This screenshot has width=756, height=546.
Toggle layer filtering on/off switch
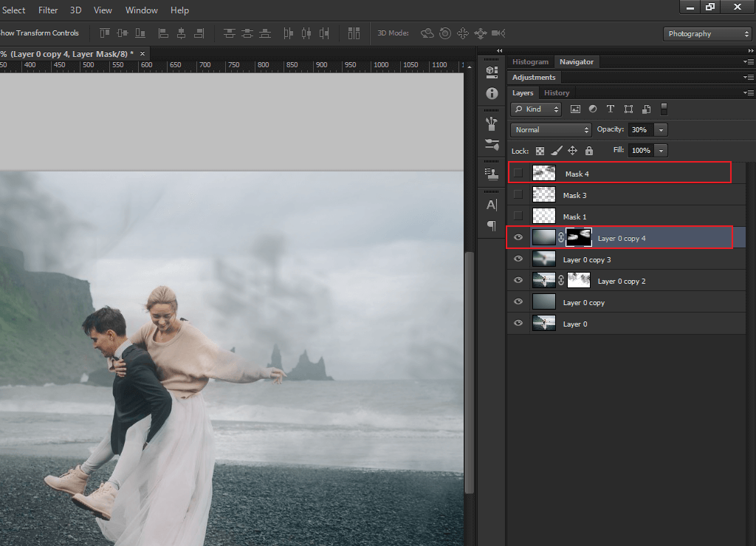(664, 109)
